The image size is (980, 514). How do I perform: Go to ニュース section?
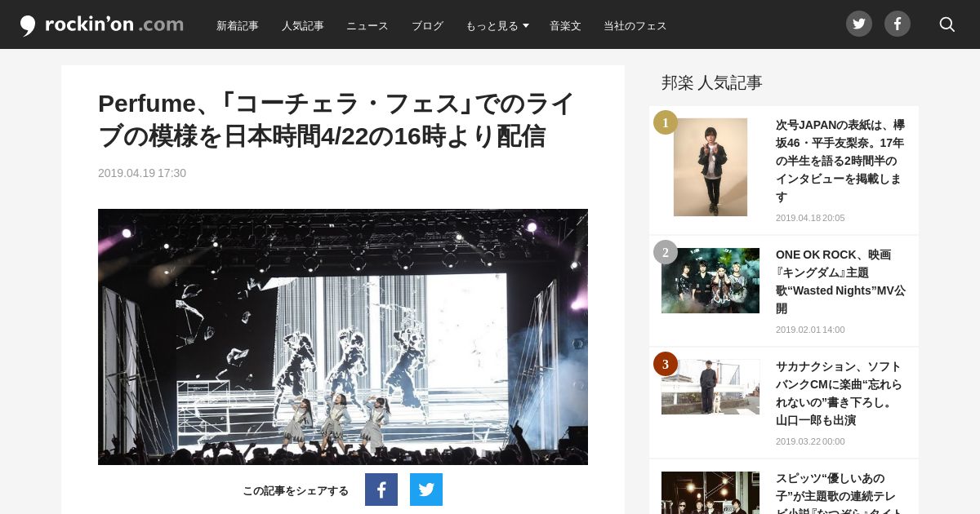click(x=367, y=25)
